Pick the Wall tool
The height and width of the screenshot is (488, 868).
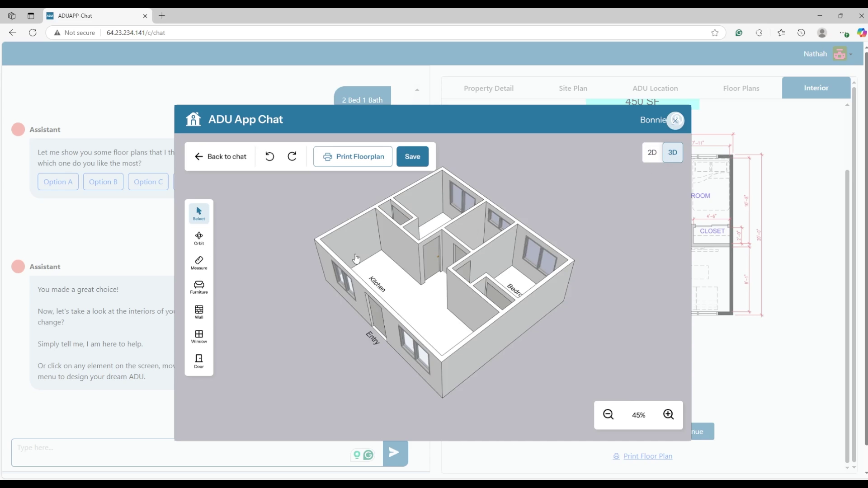199,312
